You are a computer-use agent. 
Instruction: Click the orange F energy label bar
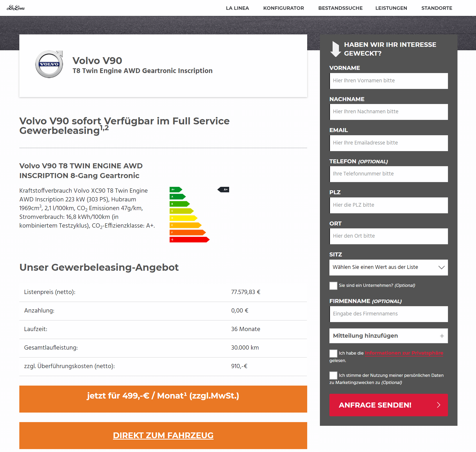pos(188,232)
